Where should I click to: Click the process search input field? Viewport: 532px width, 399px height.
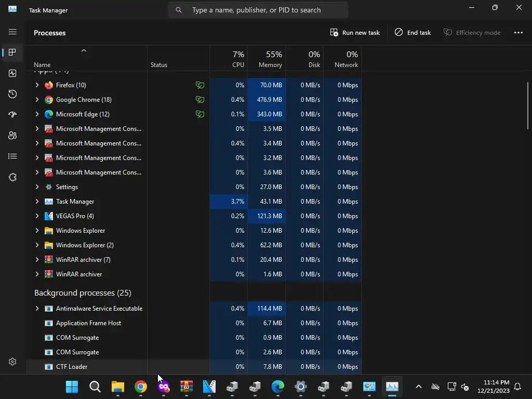258,10
